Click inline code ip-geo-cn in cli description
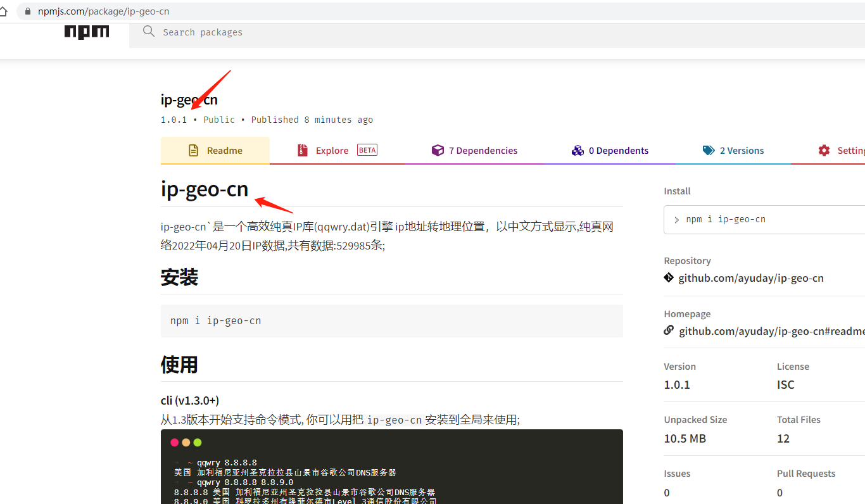 pos(395,420)
